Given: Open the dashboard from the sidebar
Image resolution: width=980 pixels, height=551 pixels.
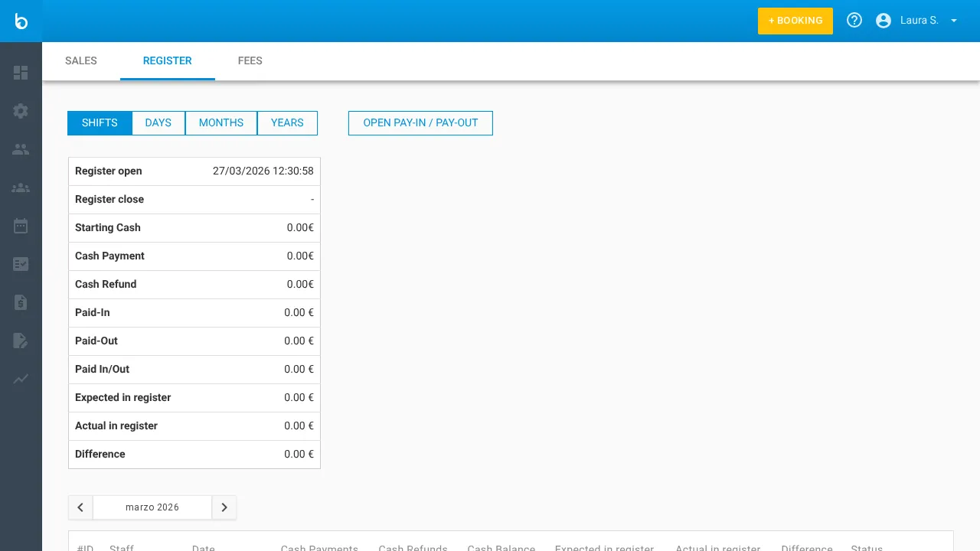Looking at the screenshot, I should tap(21, 73).
